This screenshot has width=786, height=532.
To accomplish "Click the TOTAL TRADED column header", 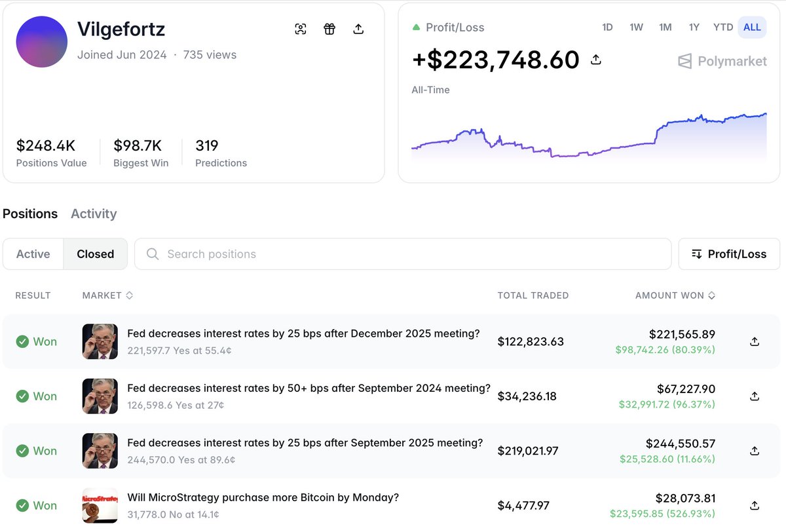I will point(533,295).
